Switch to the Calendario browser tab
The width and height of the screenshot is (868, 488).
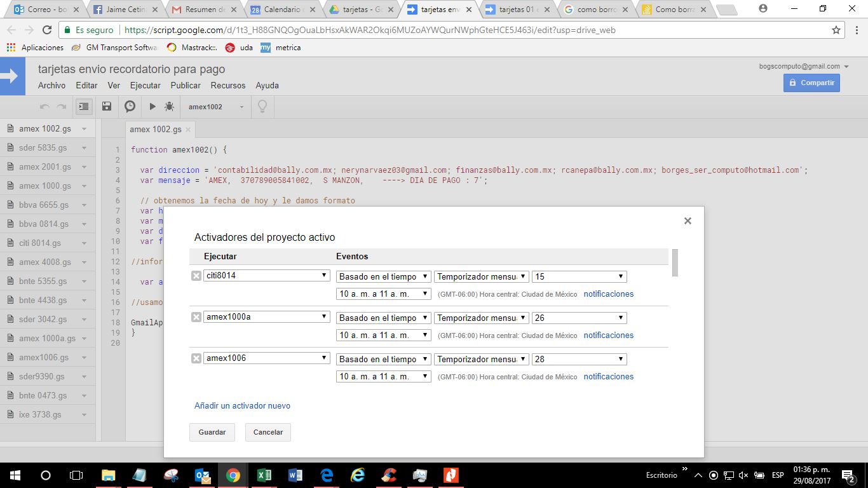click(x=282, y=10)
